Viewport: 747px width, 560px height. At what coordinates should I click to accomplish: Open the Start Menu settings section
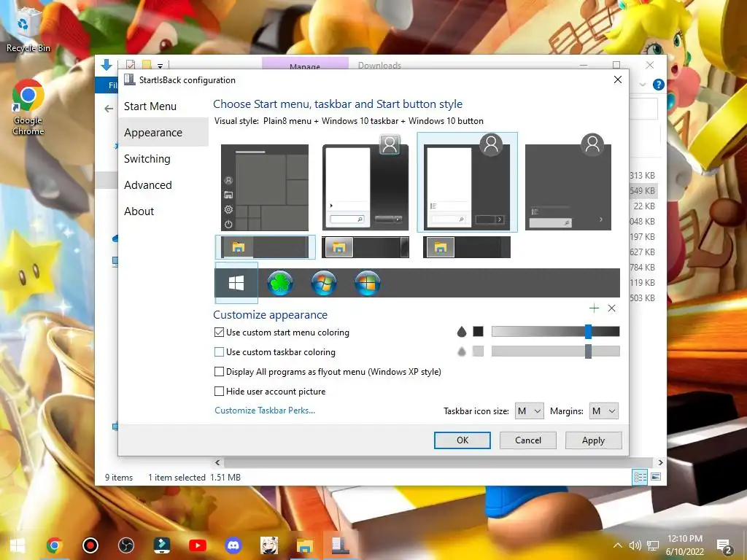click(150, 106)
